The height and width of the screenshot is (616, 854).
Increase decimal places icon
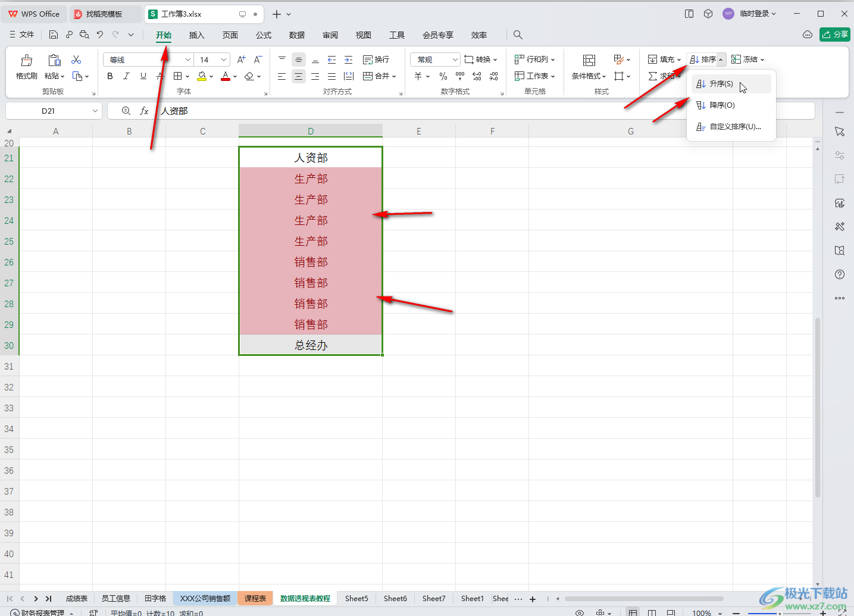477,76
